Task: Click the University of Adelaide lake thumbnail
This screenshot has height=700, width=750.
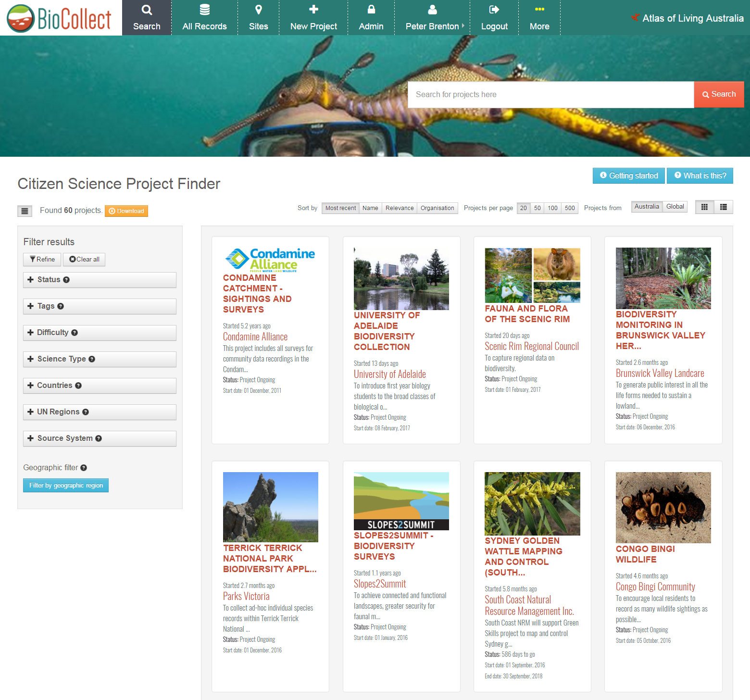Action: point(401,279)
